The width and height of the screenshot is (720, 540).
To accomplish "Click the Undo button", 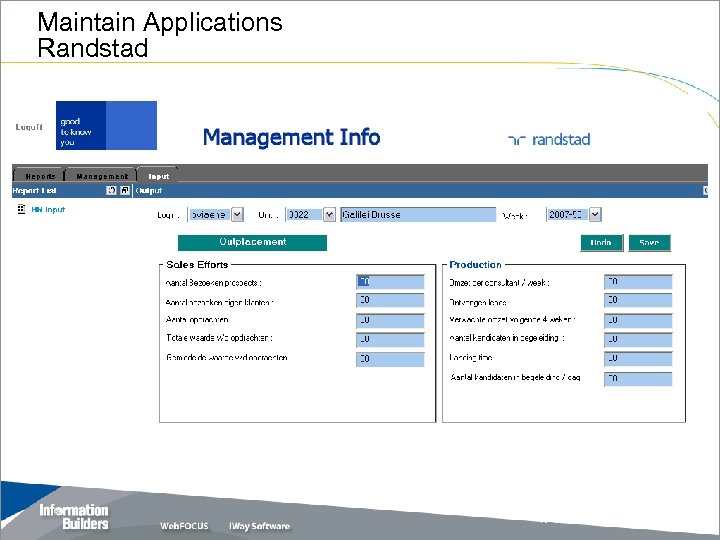I will point(602,242).
